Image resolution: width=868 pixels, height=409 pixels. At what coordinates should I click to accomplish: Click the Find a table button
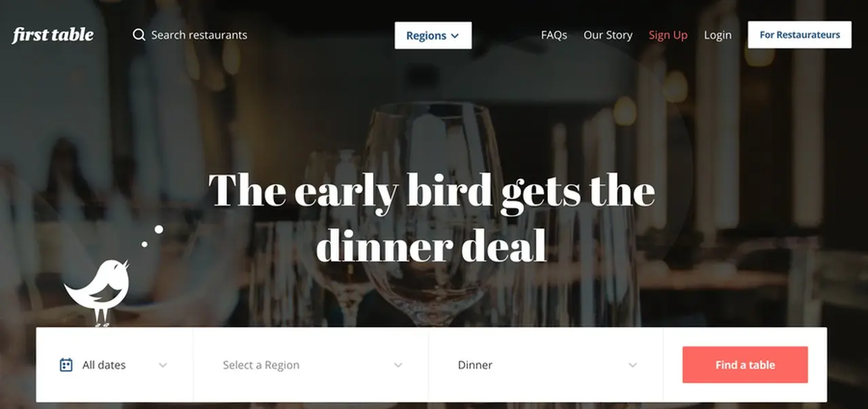click(x=745, y=365)
